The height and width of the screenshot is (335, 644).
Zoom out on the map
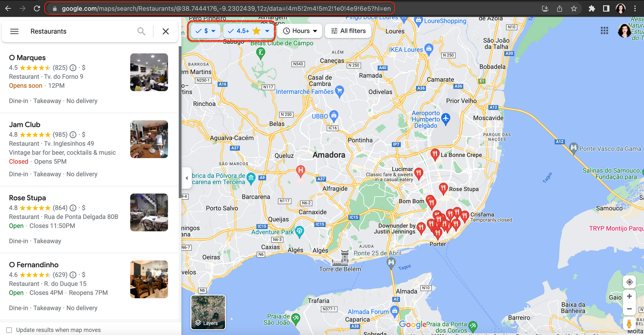coord(629,309)
